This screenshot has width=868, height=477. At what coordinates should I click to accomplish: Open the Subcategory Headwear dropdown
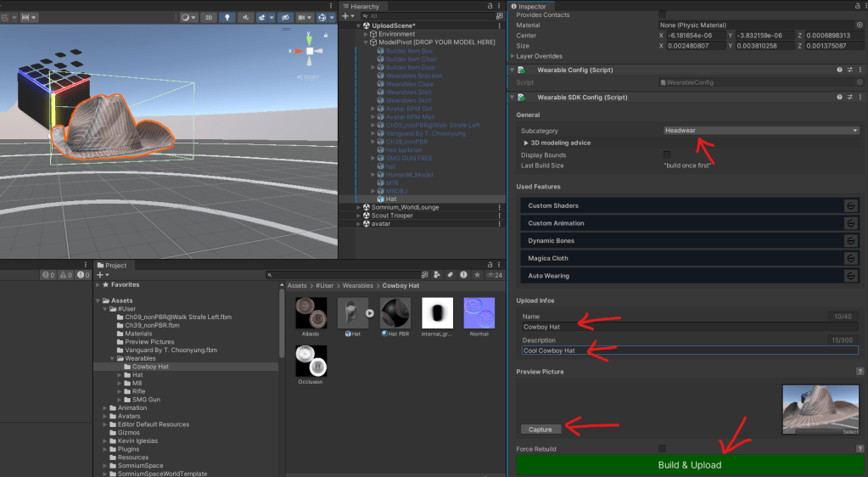pos(761,131)
